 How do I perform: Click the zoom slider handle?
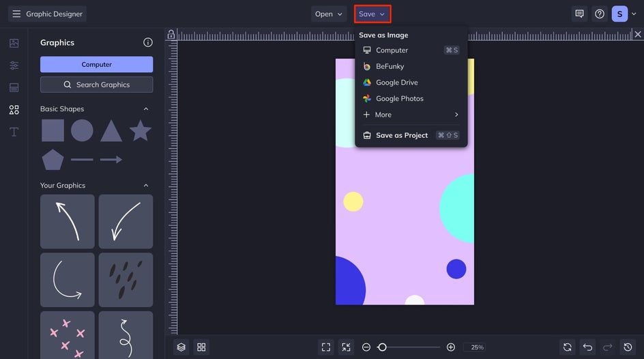(382, 347)
